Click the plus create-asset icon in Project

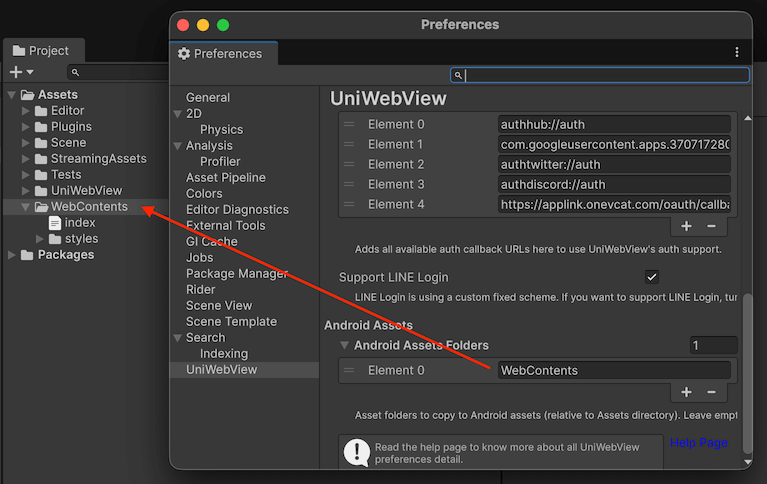(x=16, y=72)
